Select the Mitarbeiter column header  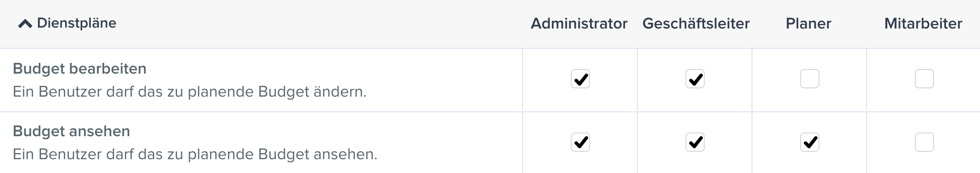point(923,23)
